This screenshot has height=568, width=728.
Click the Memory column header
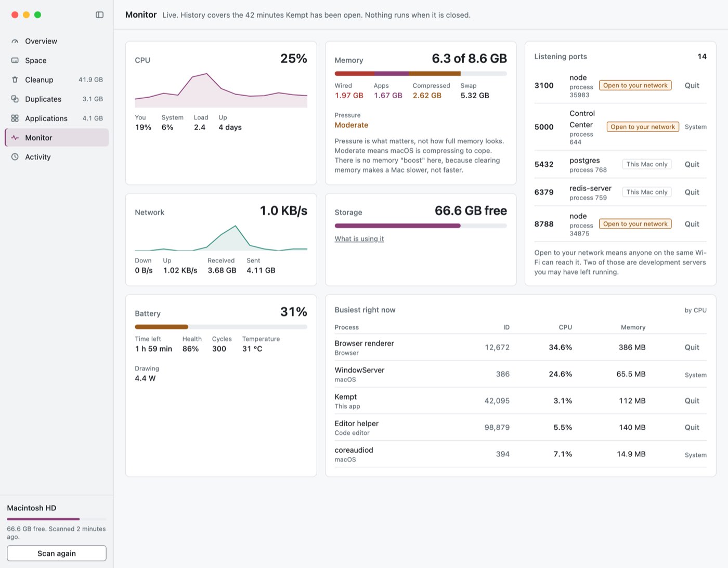click(x=633, y=327)
